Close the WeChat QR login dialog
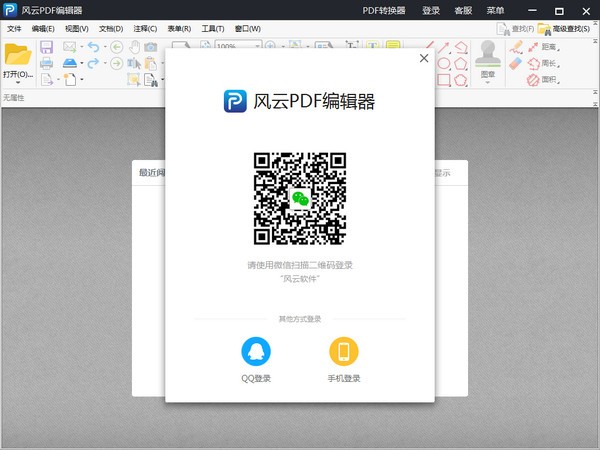 click(424, 59)
